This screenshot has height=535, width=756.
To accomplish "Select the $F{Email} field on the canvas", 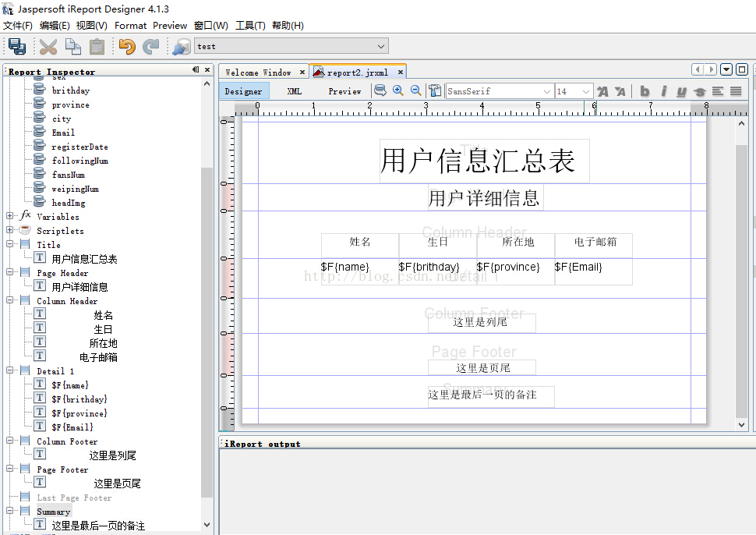I will point(593,271).
